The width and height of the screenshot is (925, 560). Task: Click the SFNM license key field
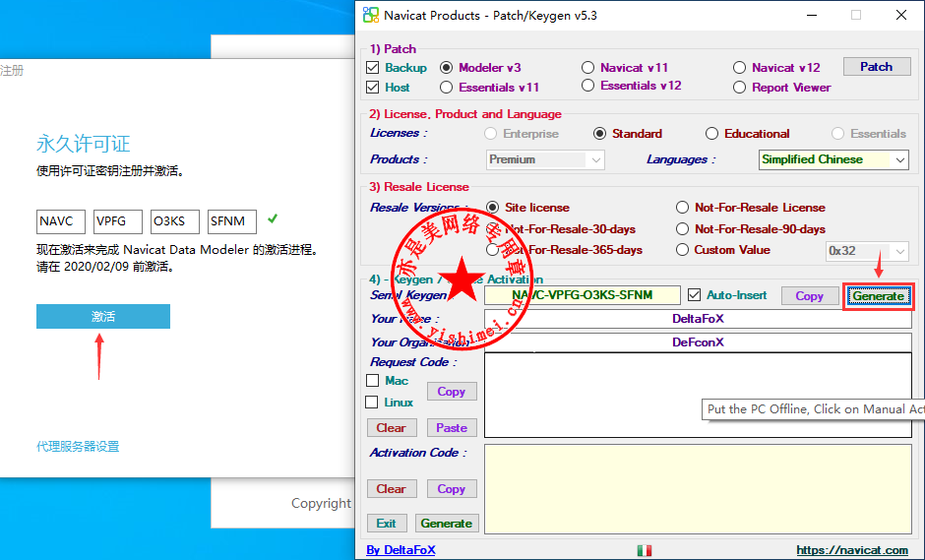point(232,221)
